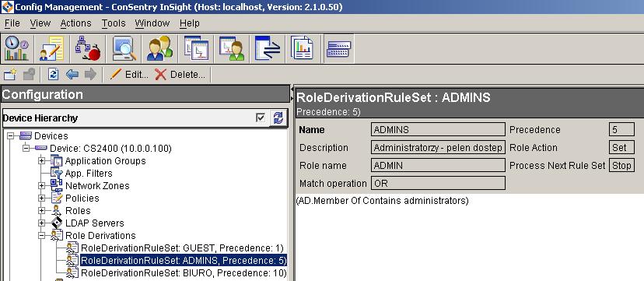
Task: Open the network threat bug view icon
Action: 87,48
